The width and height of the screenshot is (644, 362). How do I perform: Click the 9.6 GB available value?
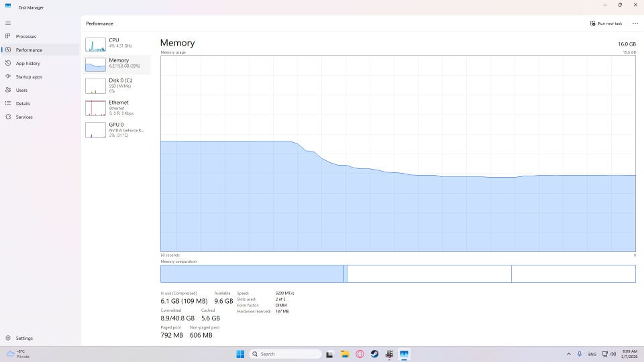click(x=223, y=301)
